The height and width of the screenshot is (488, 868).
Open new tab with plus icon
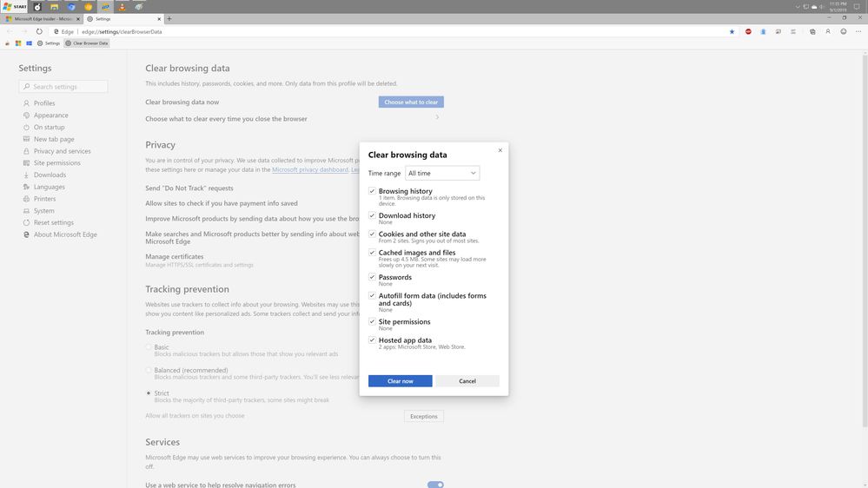[x=169, y=19]
